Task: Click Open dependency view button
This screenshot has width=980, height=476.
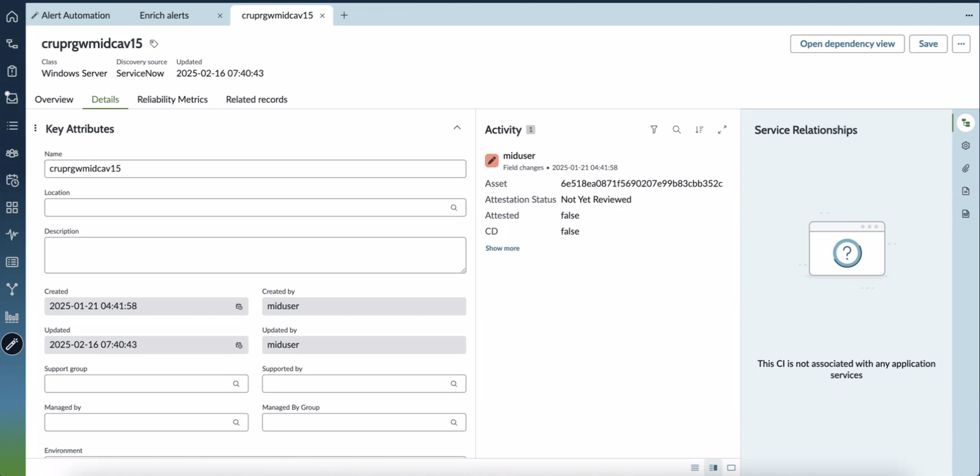Action: pos(847,44)
